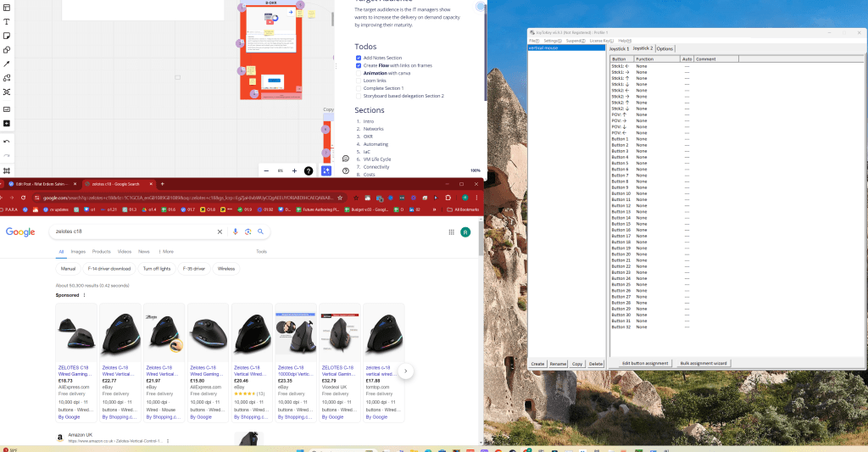Open whiteboard help question mark
Viewport: 868px width, 452px height.
309,171
